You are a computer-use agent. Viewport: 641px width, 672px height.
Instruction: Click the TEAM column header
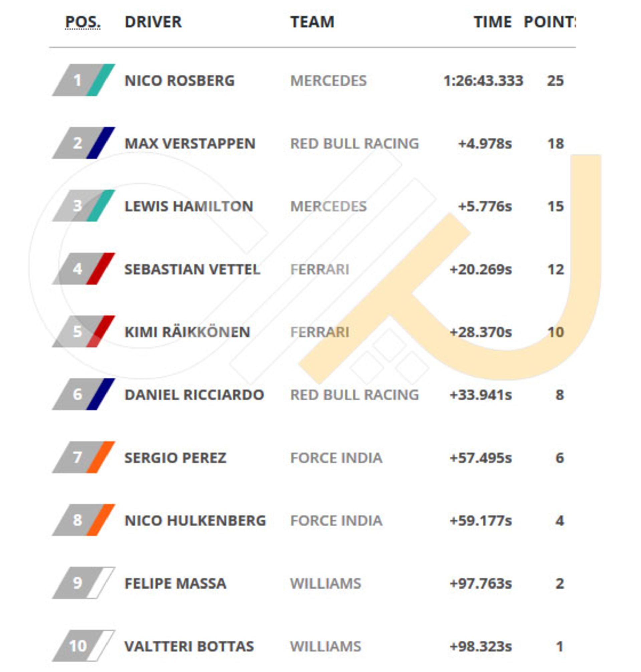tap(312, 22)
